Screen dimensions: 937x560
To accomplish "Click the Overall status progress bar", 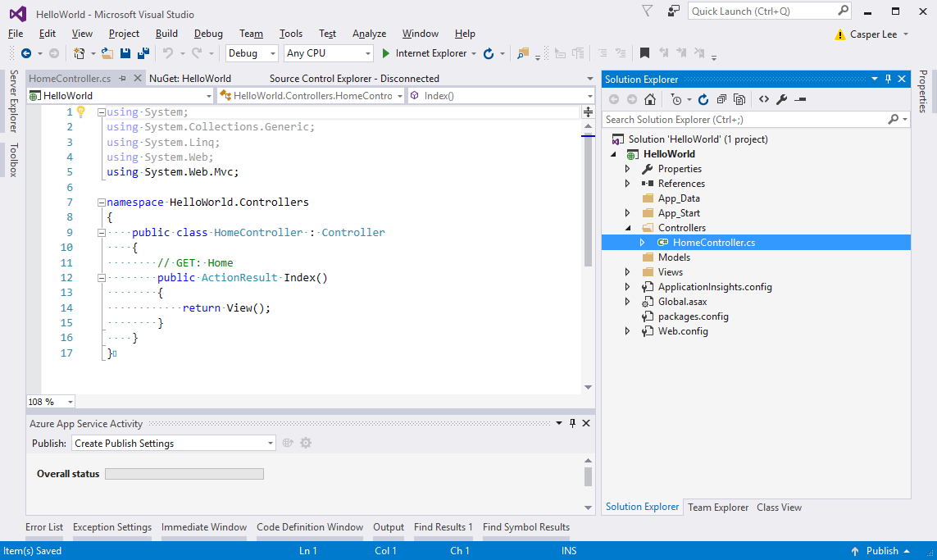I will pos(184,473).
